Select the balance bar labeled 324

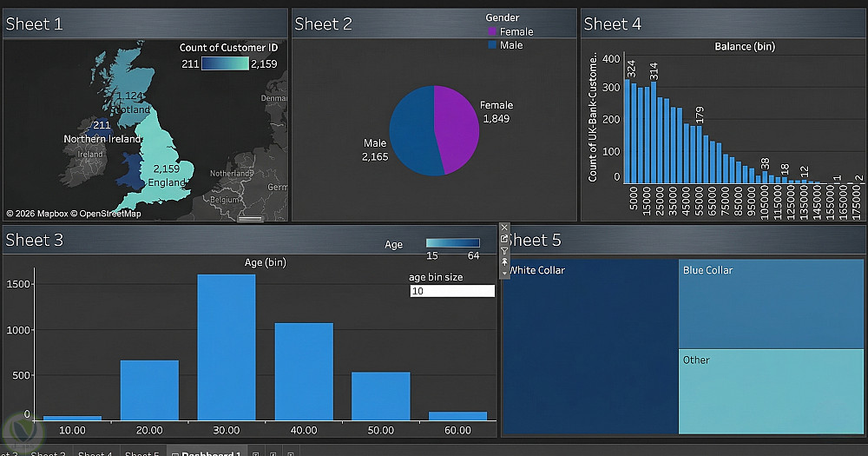tap(628, 131)
